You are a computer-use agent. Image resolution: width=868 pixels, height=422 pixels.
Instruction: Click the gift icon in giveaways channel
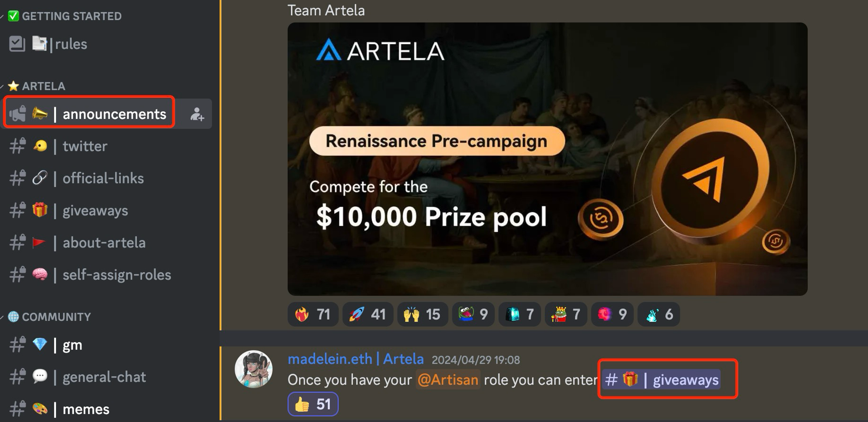[x=40, y=210]
